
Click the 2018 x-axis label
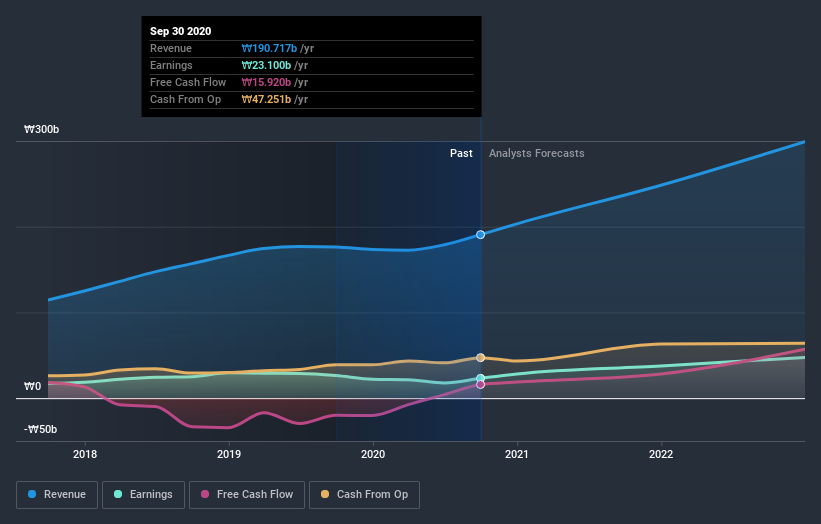pos(85,454)
